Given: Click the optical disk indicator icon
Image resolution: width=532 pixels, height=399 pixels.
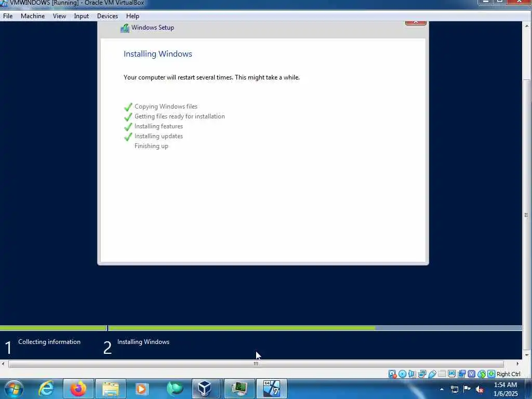Looking at the screenshot, I should [403, 374].
